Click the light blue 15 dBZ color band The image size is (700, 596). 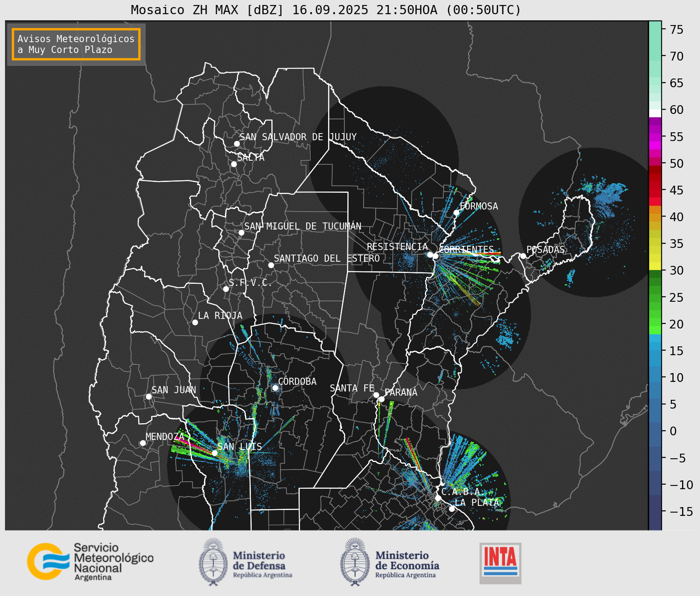[655, 346]
